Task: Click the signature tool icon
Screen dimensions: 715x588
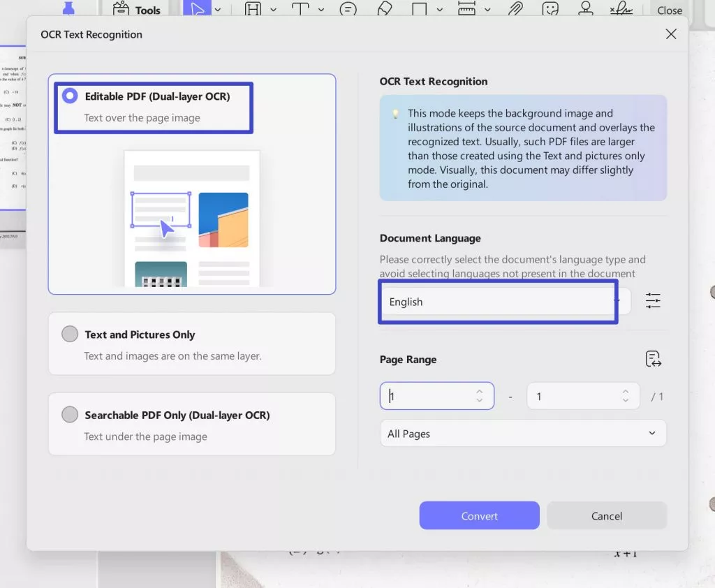Action: [620, 9]
